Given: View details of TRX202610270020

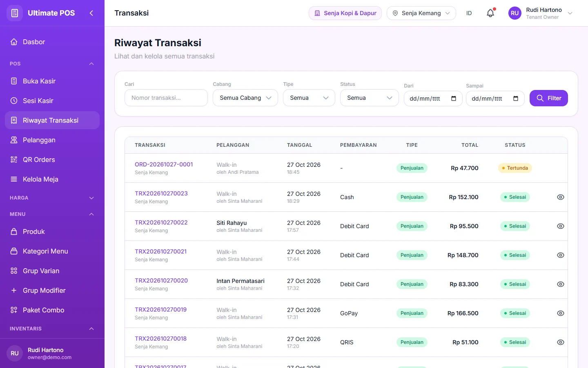Looking at the screenshot, I should 561,284.
